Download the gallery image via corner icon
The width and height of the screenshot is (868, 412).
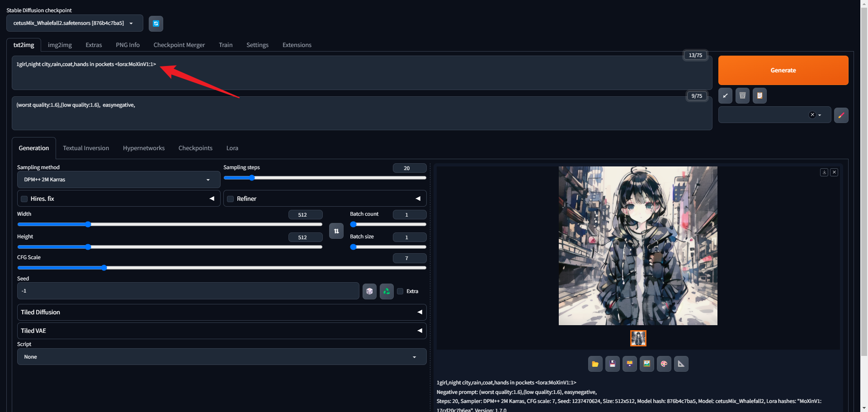pos(824,172)
